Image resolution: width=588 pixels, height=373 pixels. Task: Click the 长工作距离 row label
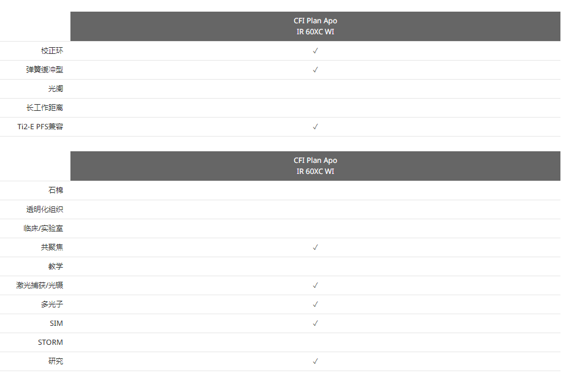point(45,108)
